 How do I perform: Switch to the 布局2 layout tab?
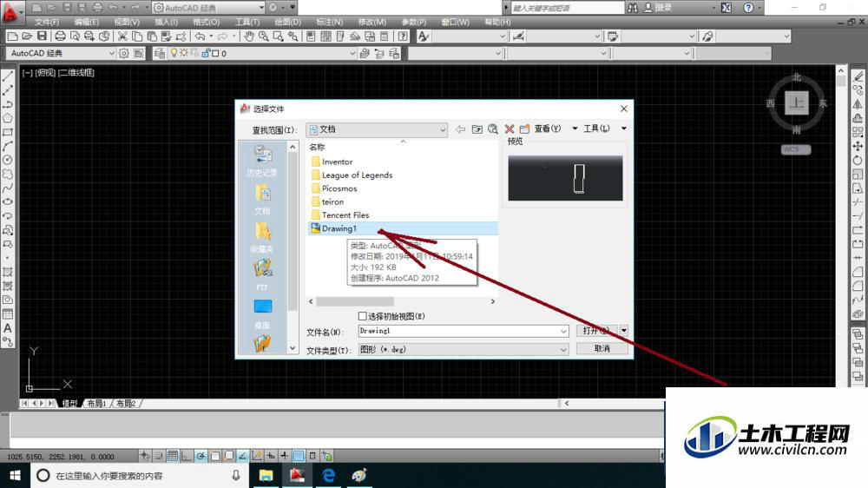(x=126, y=403)
